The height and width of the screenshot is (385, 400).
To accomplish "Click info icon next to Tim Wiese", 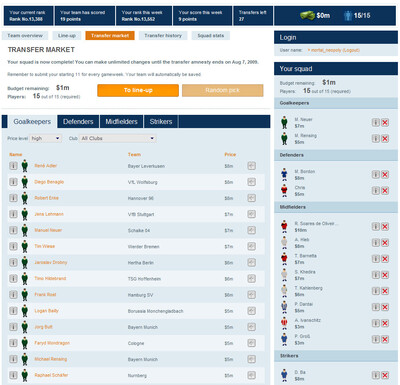I will 13,246.
